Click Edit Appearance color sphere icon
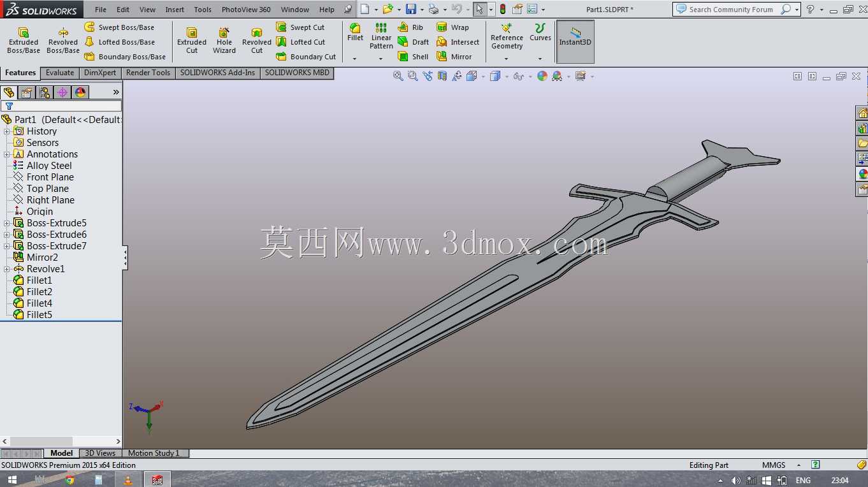 click(542, 76)
